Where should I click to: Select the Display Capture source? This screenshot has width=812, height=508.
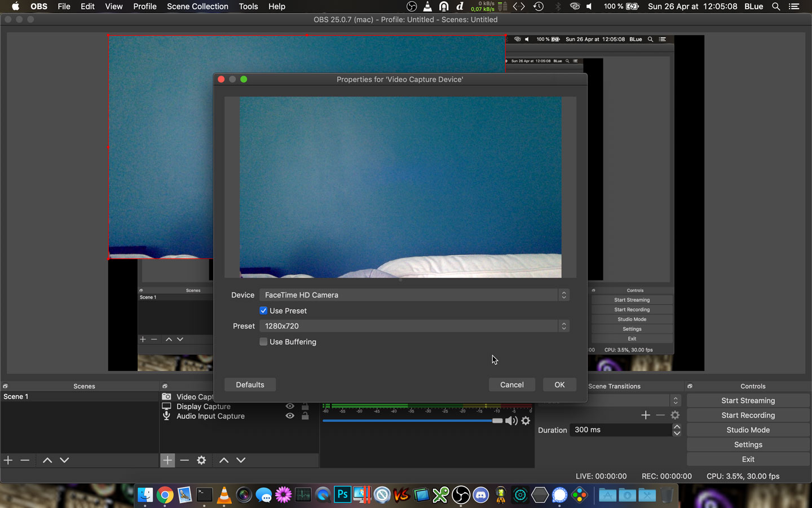(x=204, y=406)
